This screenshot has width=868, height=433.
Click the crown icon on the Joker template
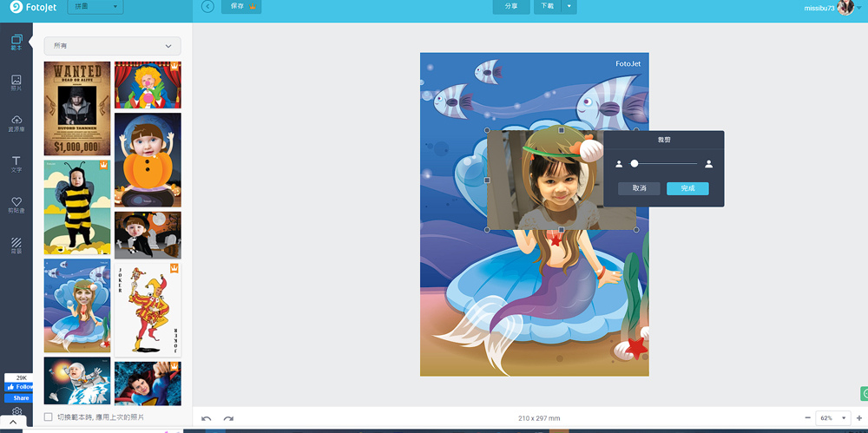tap(174, 268)
